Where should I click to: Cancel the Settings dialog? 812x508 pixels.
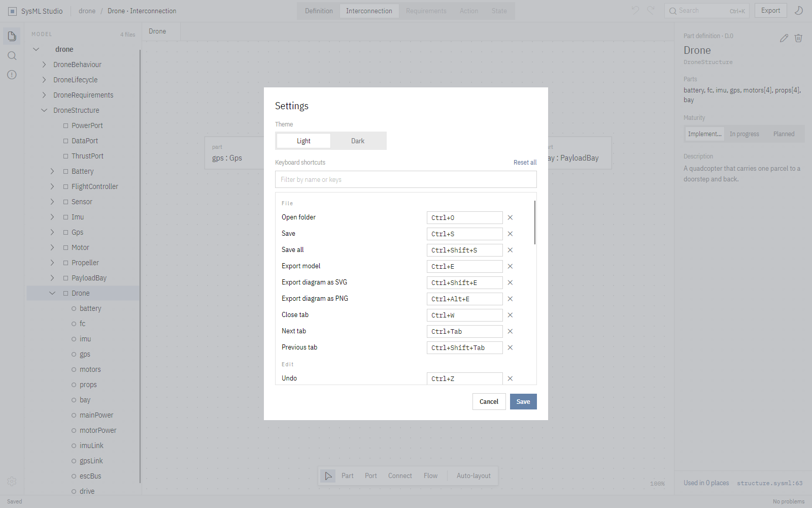pyautogui.click(x=489, y=401)
